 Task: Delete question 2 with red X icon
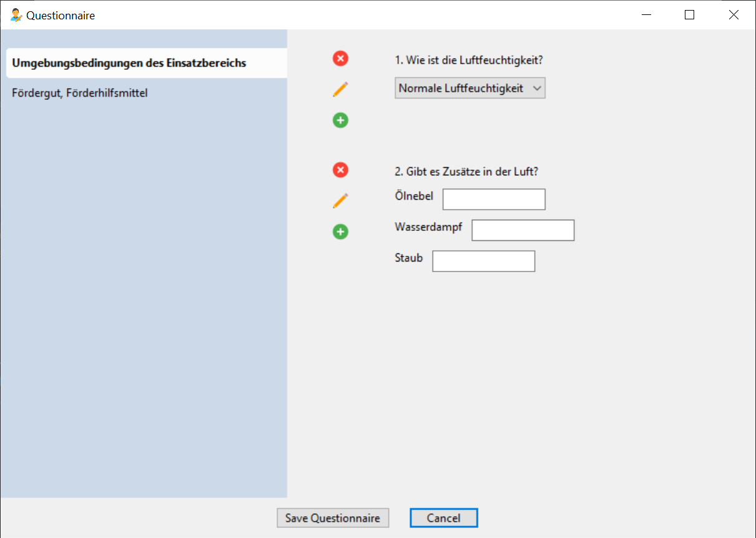[x=340, y=170]
